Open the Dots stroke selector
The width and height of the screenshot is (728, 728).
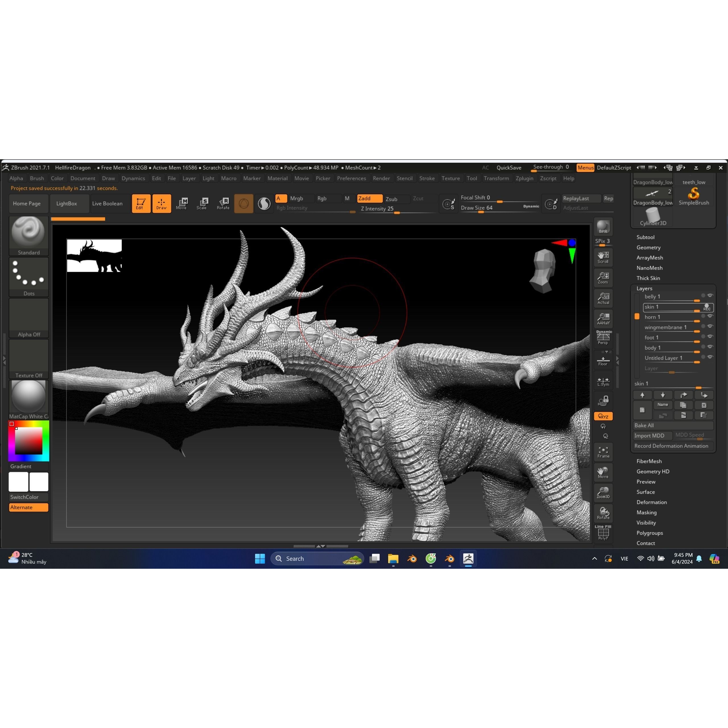[x=28, y=274]
